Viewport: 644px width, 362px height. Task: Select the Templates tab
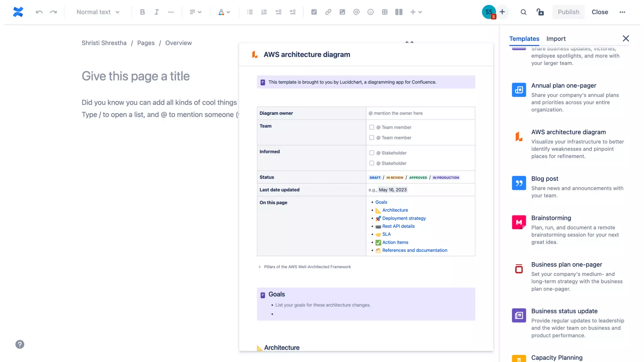[x=524, y=39]
